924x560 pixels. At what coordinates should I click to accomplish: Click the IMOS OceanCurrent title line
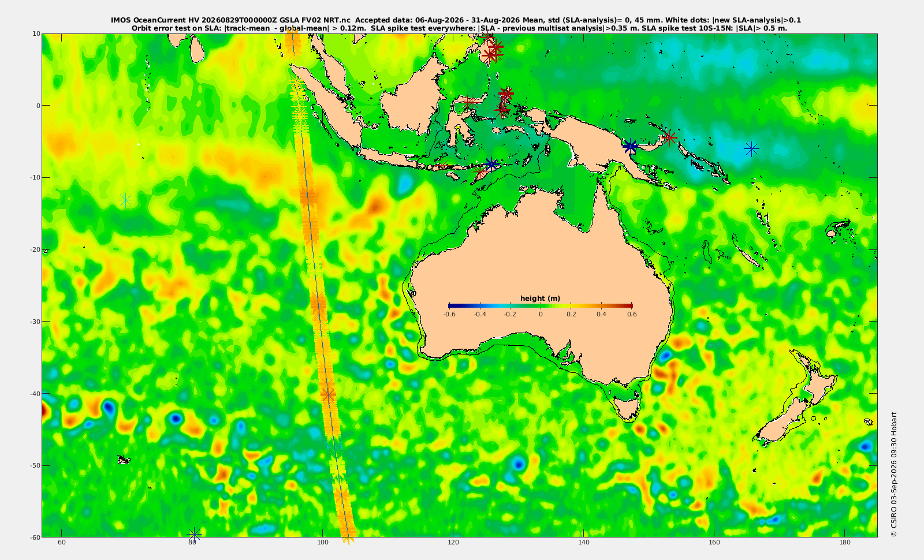point(456,20)
